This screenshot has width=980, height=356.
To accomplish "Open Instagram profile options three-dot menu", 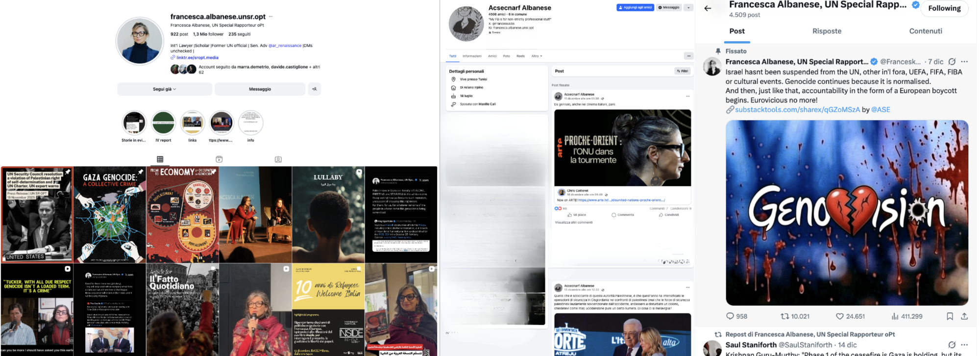I will (x=270, y=17).
